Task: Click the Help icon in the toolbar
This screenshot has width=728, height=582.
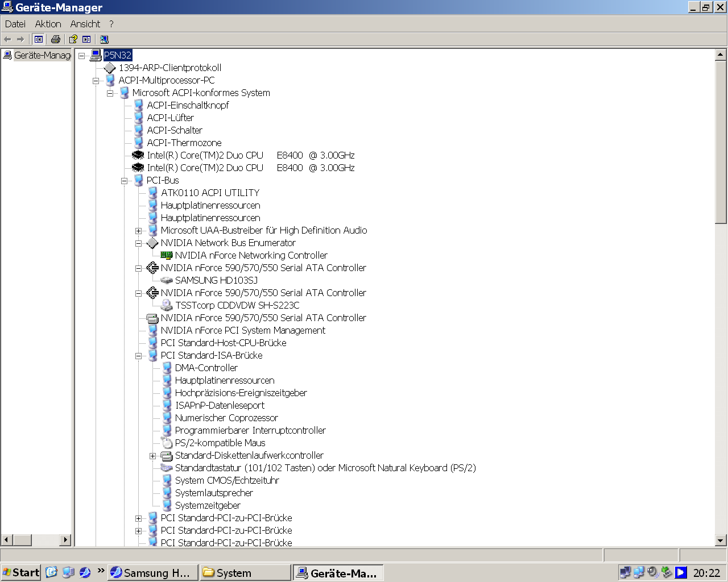Action: 73,39
